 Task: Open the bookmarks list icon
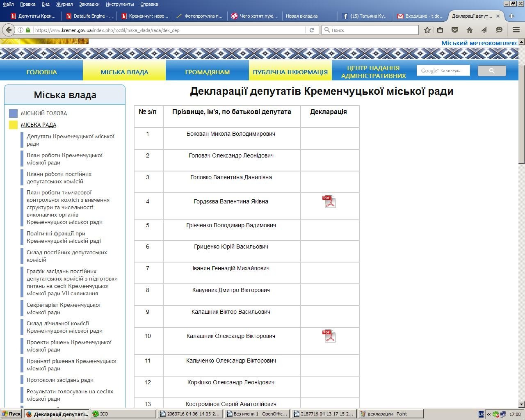point(440,30)
